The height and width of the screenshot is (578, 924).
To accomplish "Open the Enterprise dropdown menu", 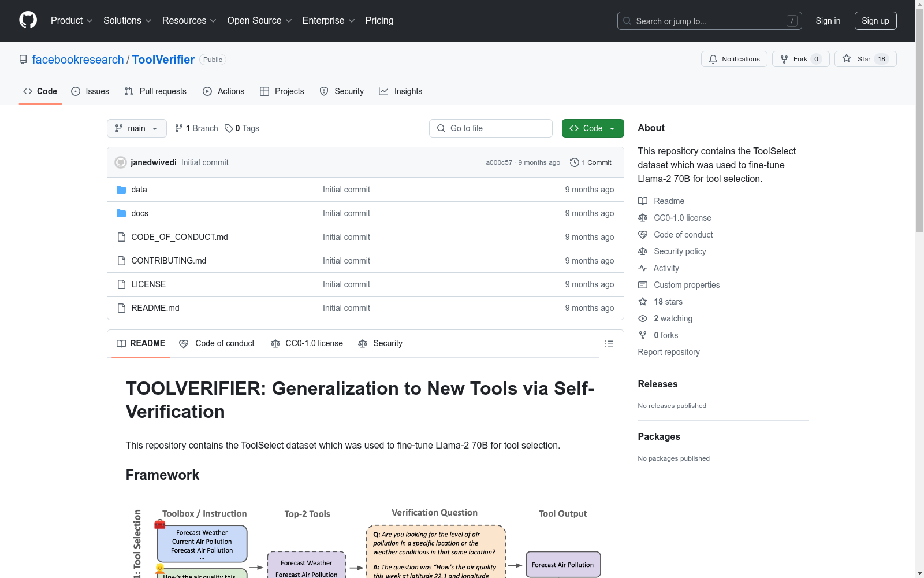I will 329,21.
